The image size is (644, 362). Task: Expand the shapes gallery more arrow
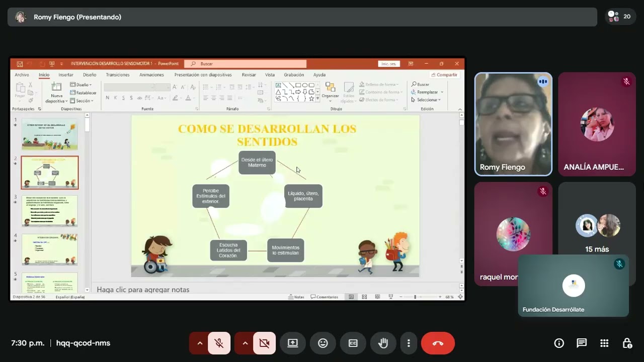(x=317, y=99)
